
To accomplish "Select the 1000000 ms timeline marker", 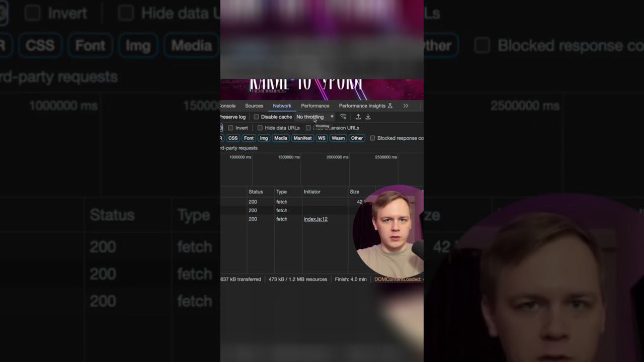I will point(240,157).
